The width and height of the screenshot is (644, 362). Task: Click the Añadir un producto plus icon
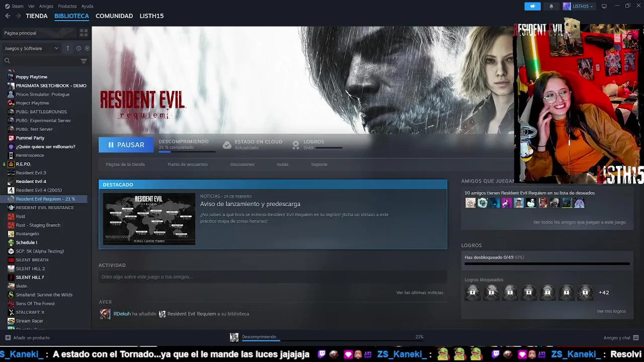8,338
